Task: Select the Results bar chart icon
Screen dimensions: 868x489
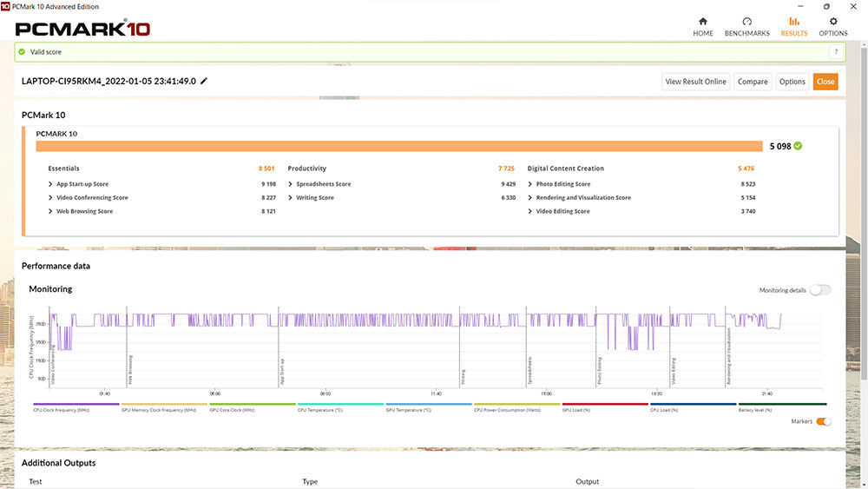Action: pyautogui.click(x=793, y=22)
